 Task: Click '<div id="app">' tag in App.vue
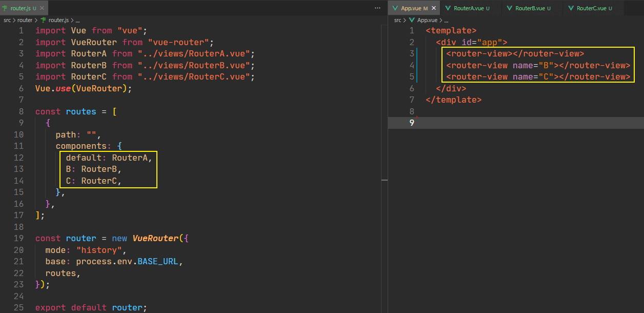[472, 42]
